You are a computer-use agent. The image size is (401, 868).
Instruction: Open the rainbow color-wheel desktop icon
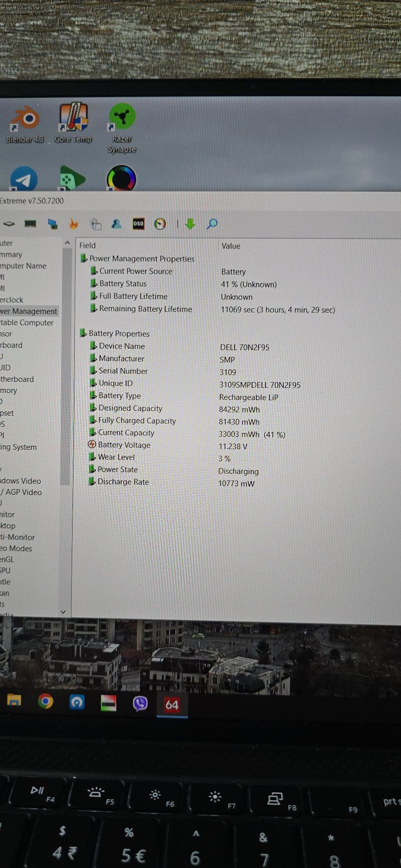click(x=122, y=178)
